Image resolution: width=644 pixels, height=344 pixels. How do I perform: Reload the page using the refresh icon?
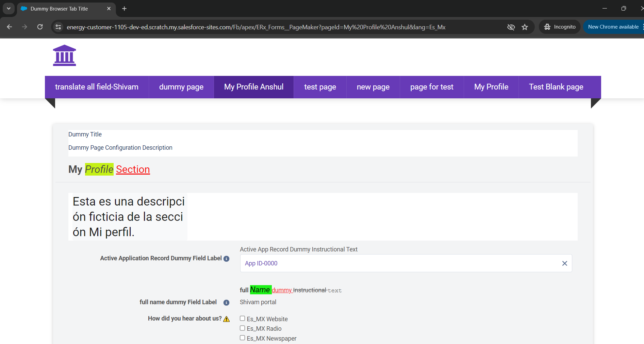click(40, 27)
